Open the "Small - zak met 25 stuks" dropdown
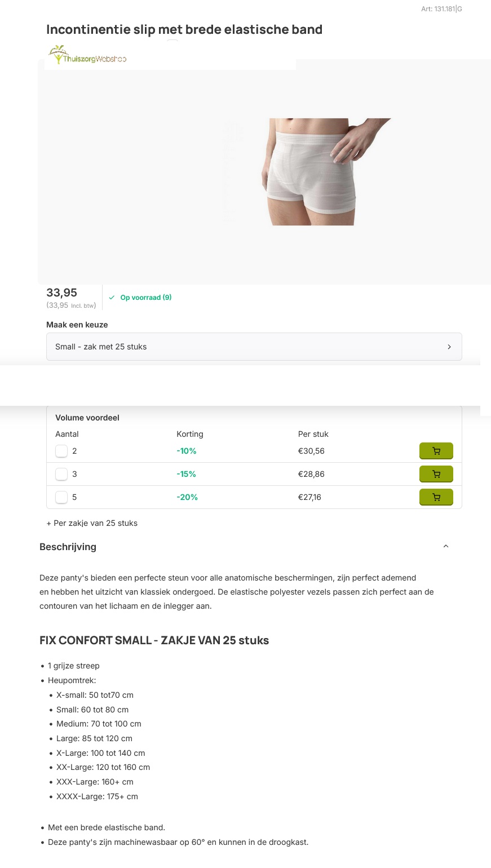The width and height of the screenshot is (491, 868). (x=254, y=347)
